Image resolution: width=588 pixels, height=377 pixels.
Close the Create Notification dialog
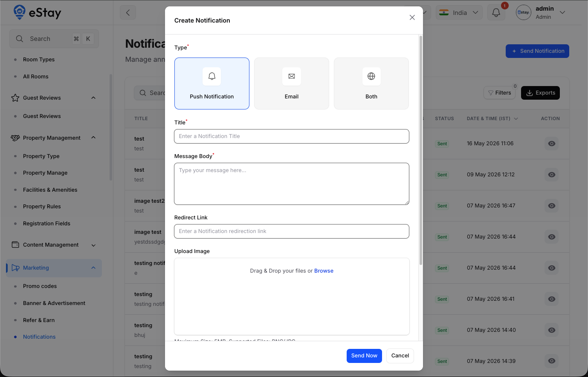(412, 17)
